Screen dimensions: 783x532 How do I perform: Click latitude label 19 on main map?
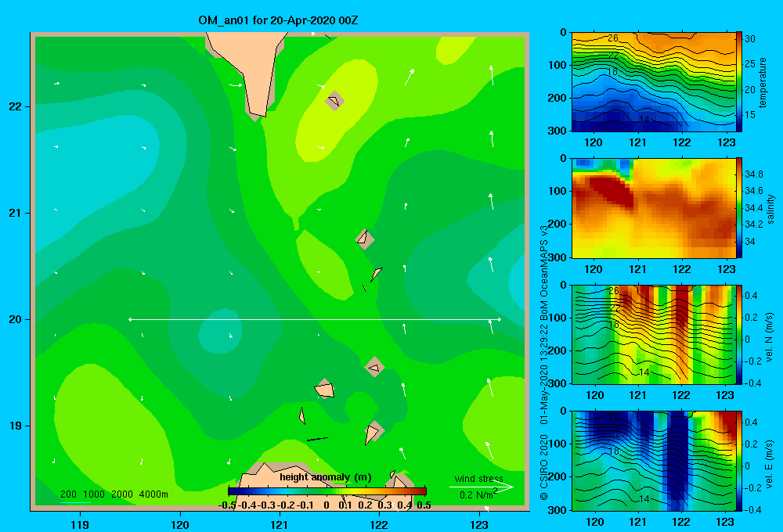[16, 426]
